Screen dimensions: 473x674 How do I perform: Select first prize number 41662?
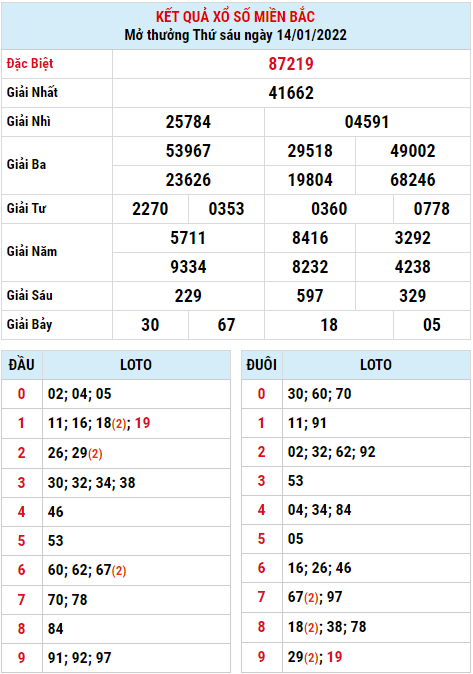point(291,93)
